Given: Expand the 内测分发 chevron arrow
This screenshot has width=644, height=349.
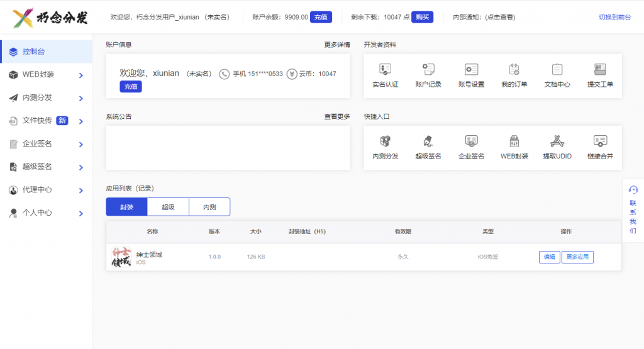Looking at the screenshot, I should coord(81,98).
